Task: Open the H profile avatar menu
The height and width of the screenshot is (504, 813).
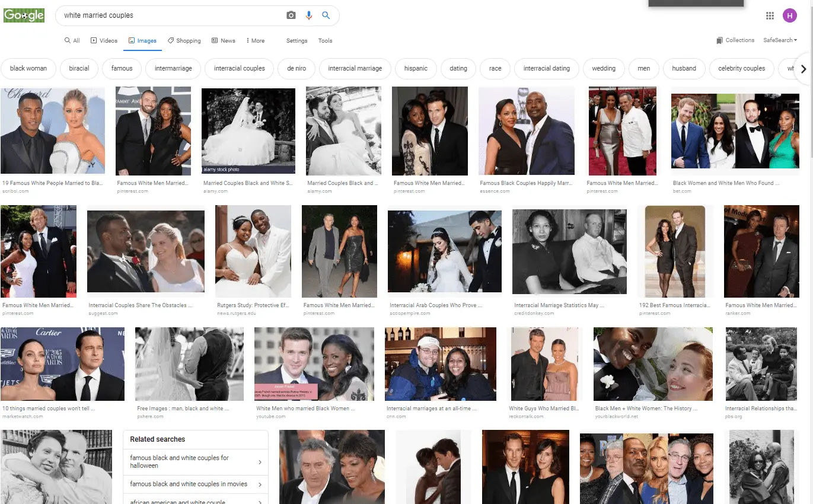Action: click(x=790, y=15)
